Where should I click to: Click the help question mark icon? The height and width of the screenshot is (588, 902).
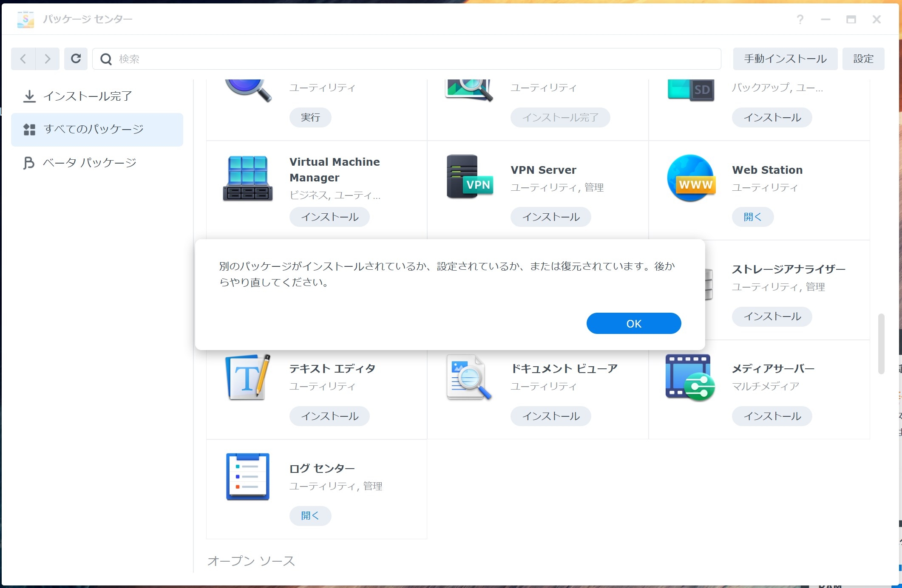(800, 20)
